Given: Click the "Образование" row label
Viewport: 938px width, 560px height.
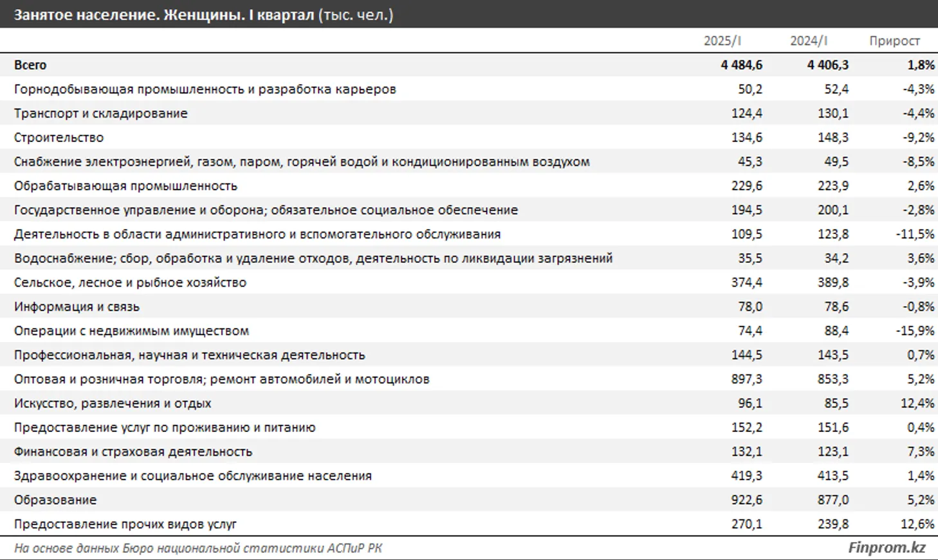Looking at the screenshot, I should pos(55,500).
